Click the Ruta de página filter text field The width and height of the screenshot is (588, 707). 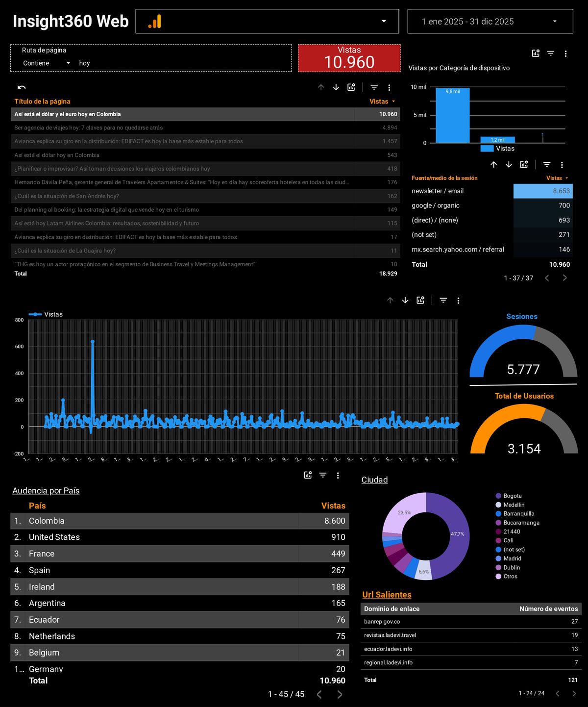point(181,63)
